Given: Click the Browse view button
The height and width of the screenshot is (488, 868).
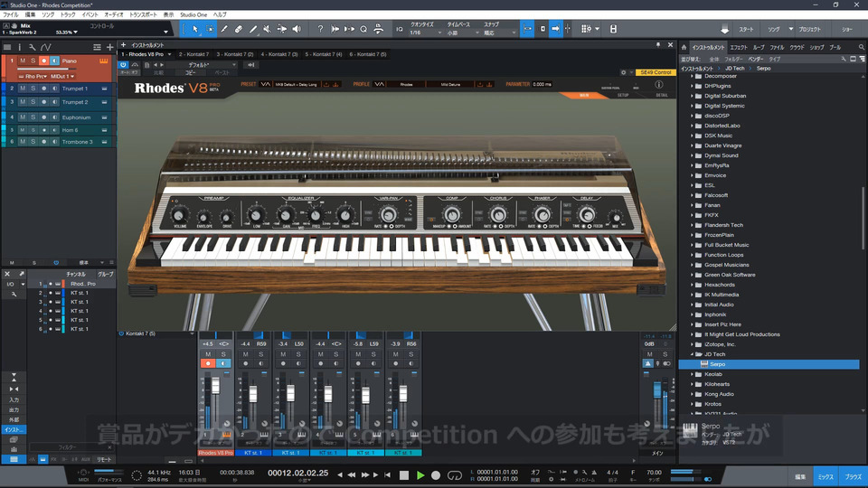Looking at the screenshot, I should pos(853,477).
